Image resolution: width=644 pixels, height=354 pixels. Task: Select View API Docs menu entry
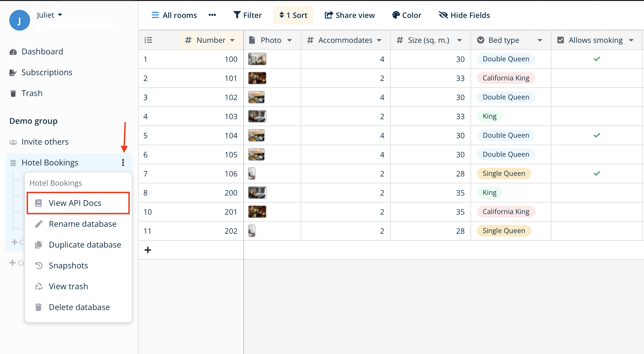pyautogui.click(x=75, y=203)
